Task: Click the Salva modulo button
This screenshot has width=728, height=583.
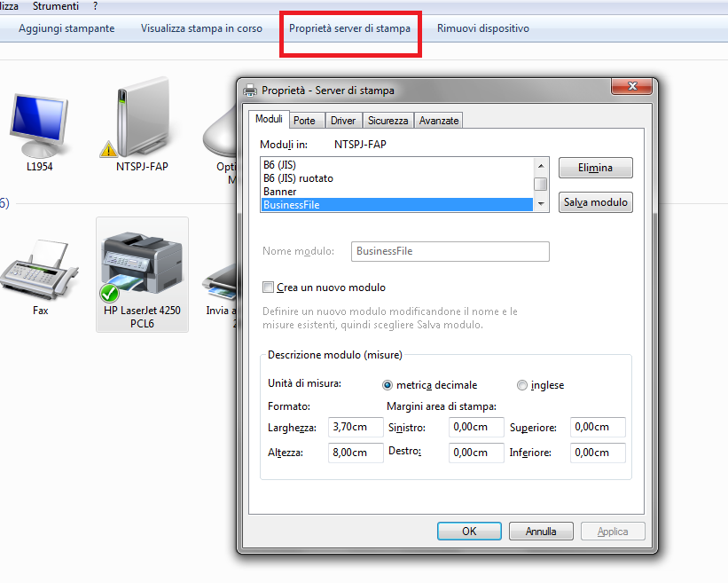Action: (595, 202)
